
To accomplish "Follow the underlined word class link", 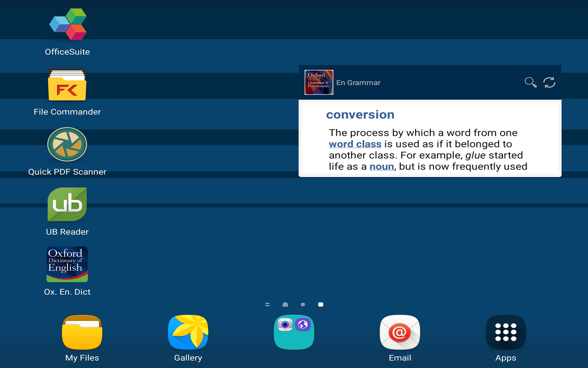I will 355,144.
